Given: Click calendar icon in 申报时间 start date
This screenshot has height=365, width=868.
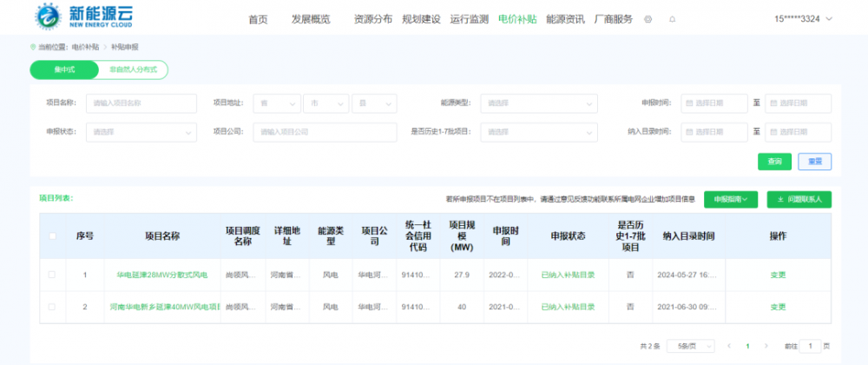Looking at the screenshot, I should (x=689, y=103).
